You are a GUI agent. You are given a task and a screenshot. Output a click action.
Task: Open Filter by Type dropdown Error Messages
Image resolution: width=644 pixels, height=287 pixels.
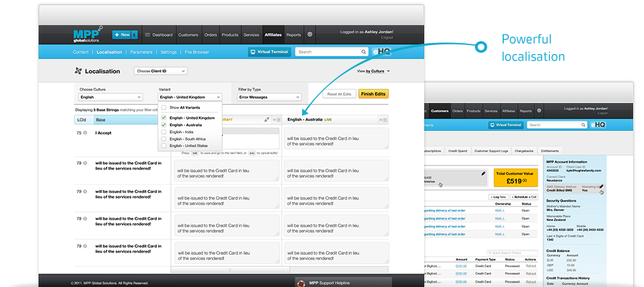coord(269,97)
